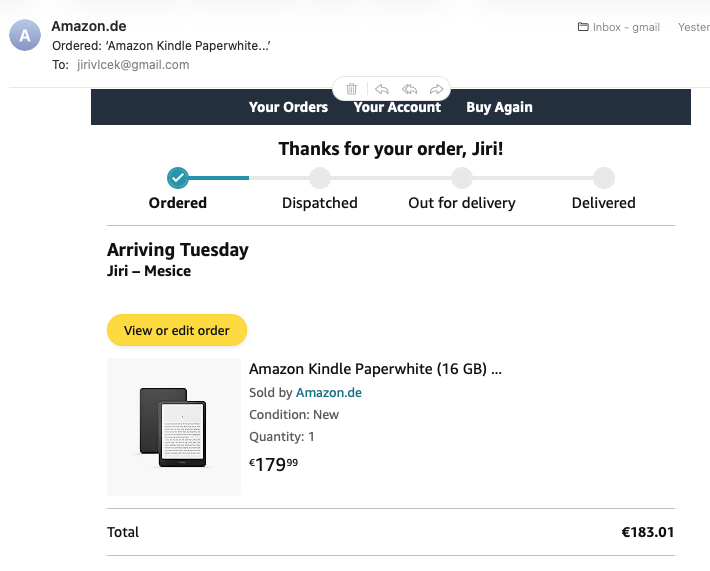Click the Out for delivery step circle
710x571 pixels.
[x=461, y=178]
